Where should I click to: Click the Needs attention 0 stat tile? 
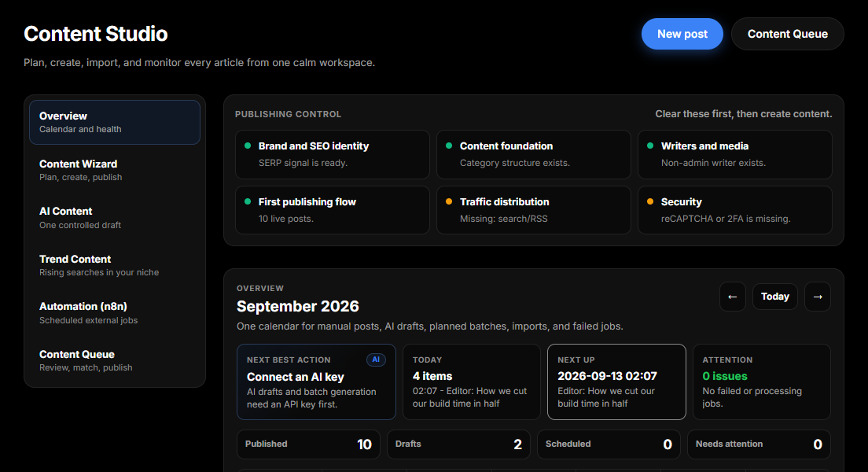tap(759, 444)
